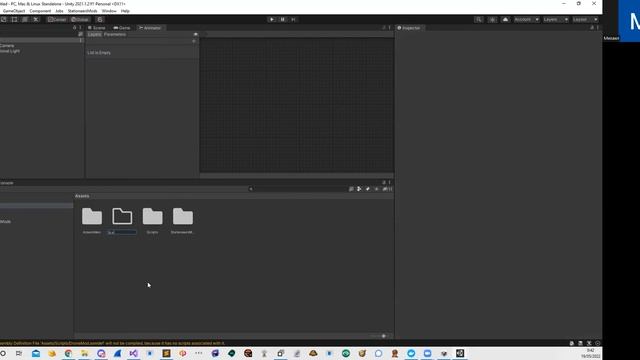Open Animator window options menu
The image size is (640, 360).
coord(389,28)
